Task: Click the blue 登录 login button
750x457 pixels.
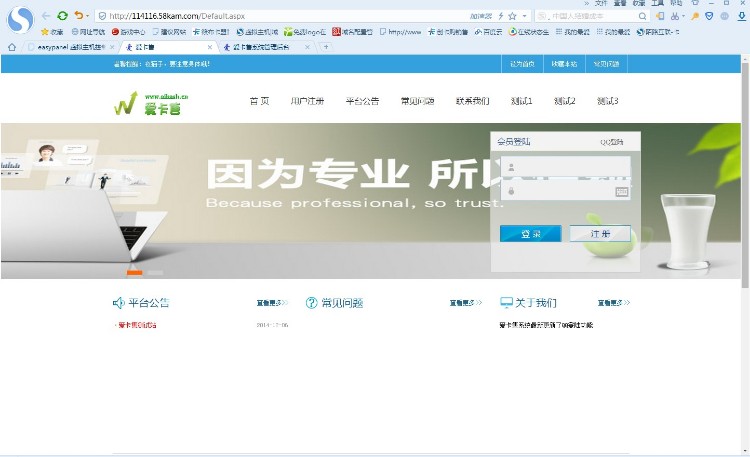Action: (x=530, y=234)
